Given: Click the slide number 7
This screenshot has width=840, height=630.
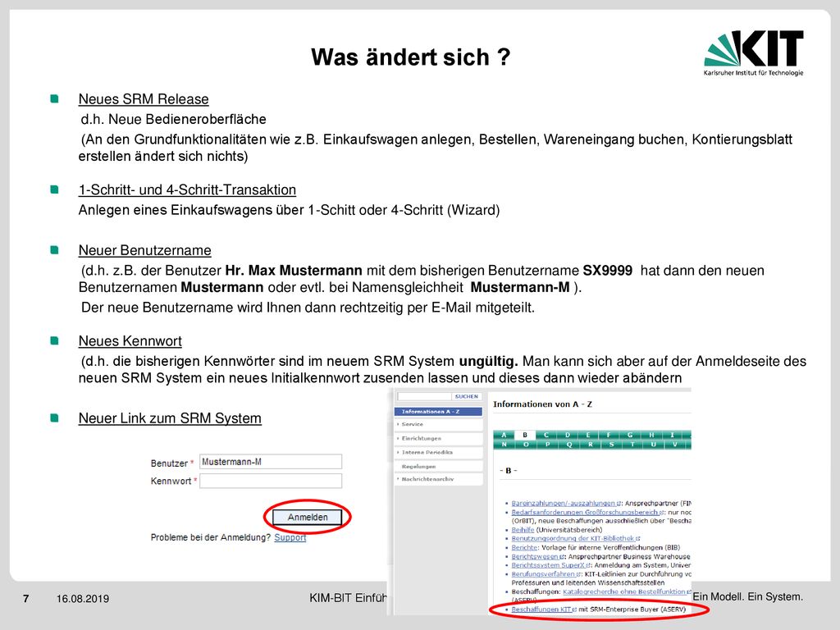Looking at the screenshot, I should 25,598.
